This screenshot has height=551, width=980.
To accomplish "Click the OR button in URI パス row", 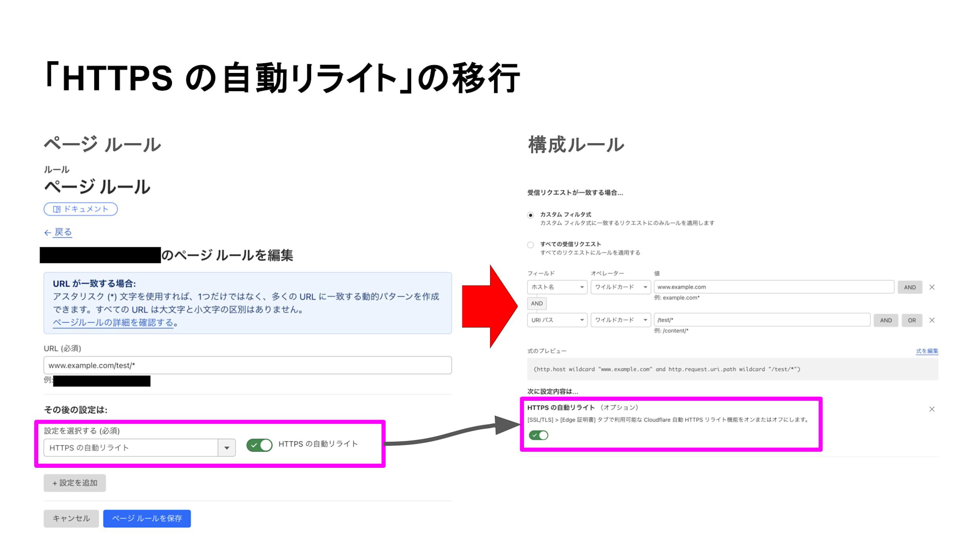I will (912, 320).
